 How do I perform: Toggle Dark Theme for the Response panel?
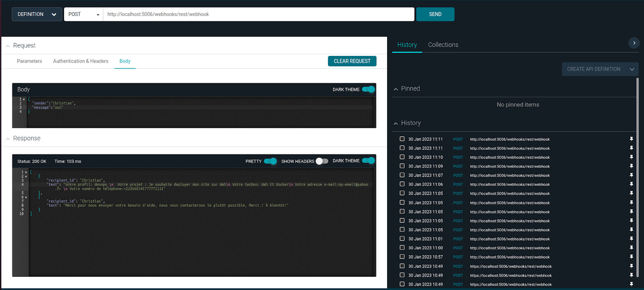click(368, 160)
